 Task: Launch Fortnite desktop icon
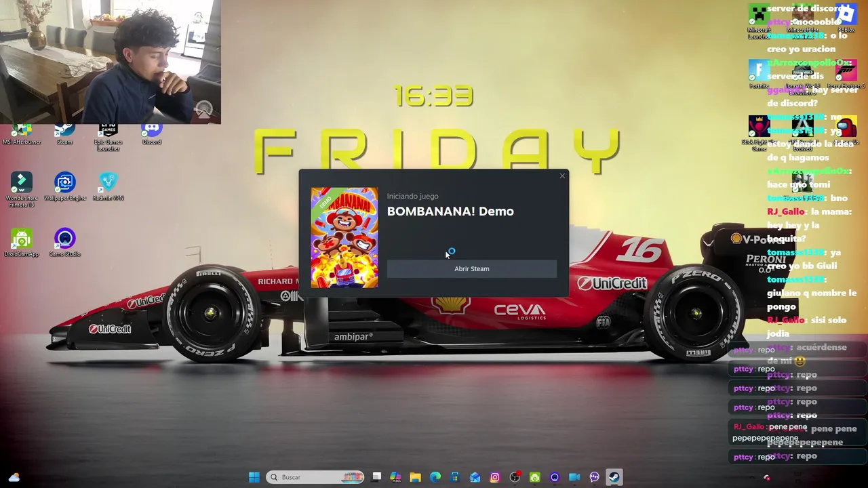(759, 75)
